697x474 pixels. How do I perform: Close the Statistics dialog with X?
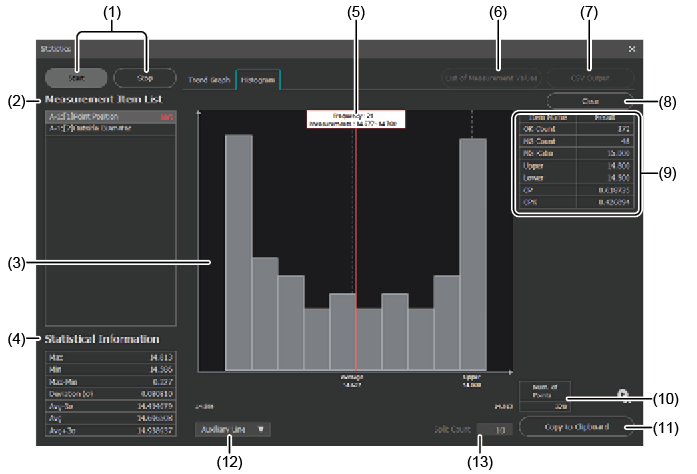(631, 48)
